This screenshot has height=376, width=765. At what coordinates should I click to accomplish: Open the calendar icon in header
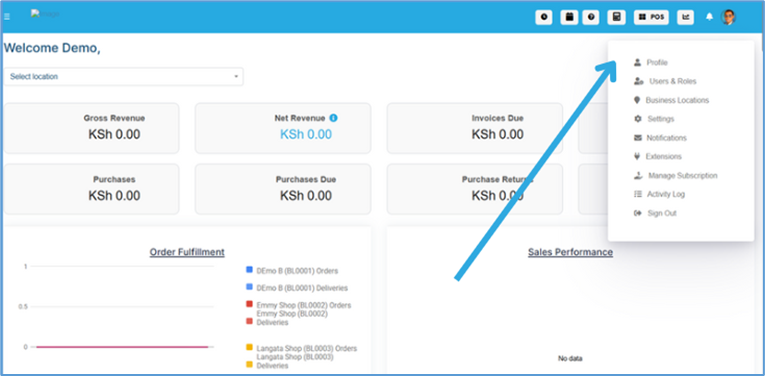pos(569,17)
